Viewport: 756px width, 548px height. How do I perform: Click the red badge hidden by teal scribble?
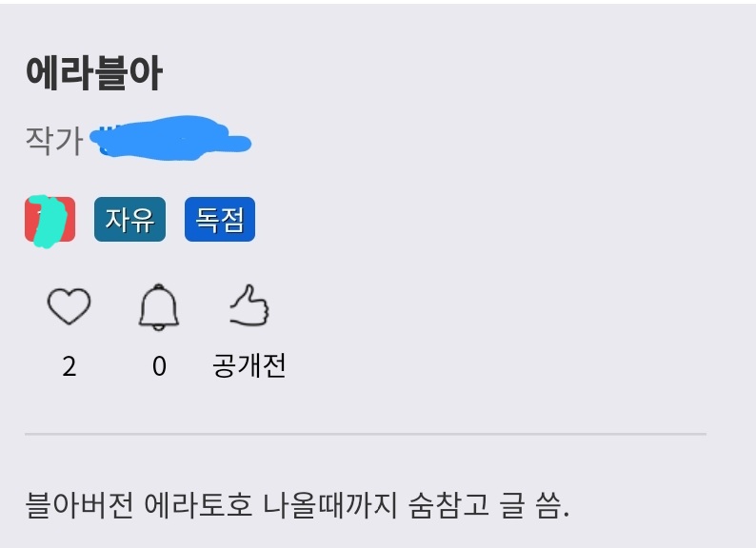50,220
